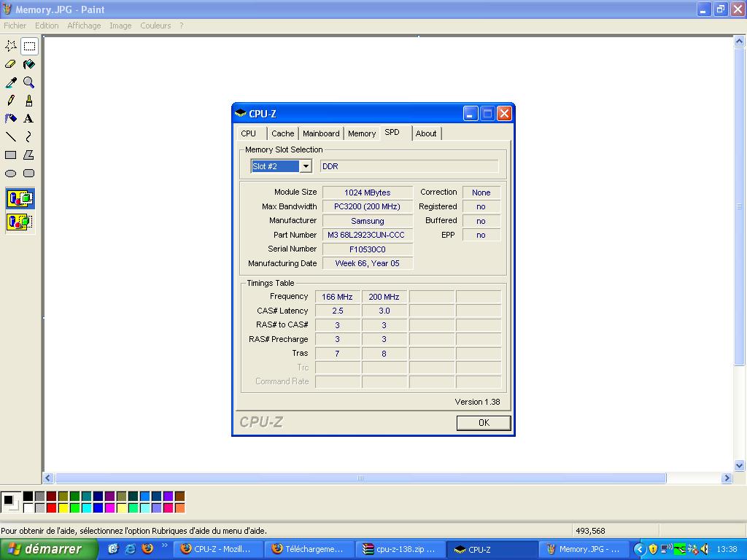Image resolution: width=747 pixels, height=560 pixels.
Task: Pick the red color from palette
Action: coord(51,507)
